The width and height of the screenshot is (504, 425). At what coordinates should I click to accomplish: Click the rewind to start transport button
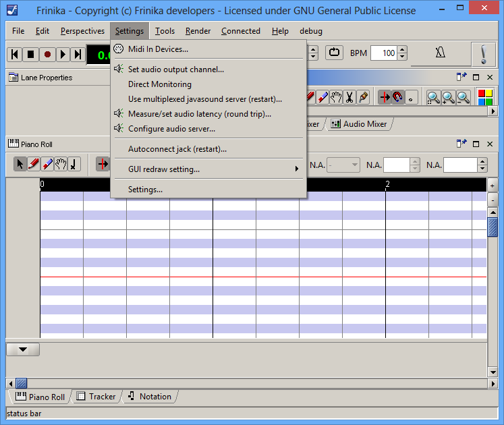click(x=15, y=54)
